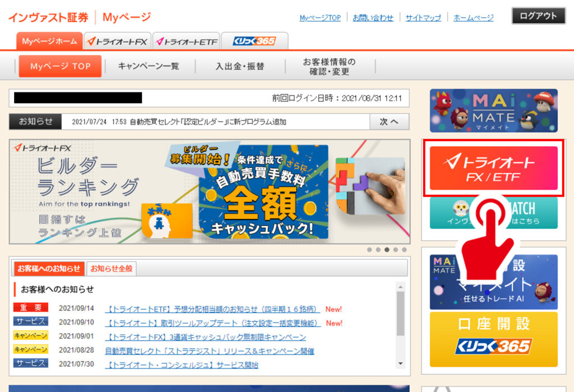Open トライオートETF 予想分配相当額 notice link

[x=213, y=309]
